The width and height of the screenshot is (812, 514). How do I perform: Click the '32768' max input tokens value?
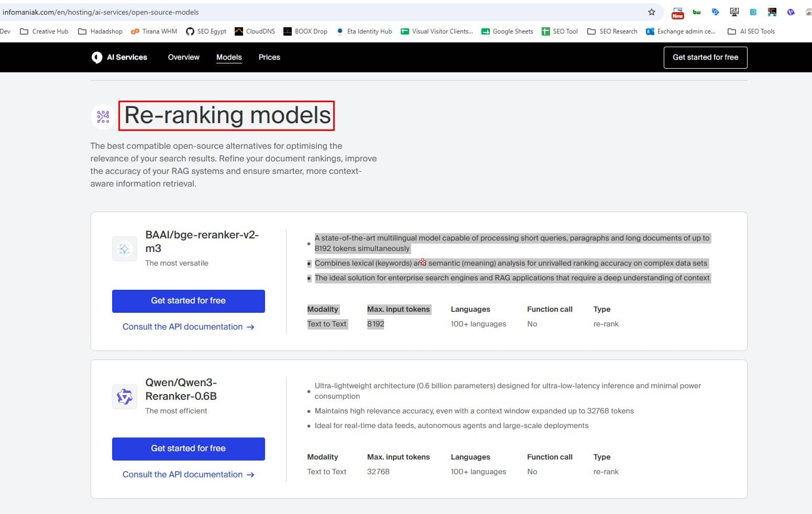point(378,472)
